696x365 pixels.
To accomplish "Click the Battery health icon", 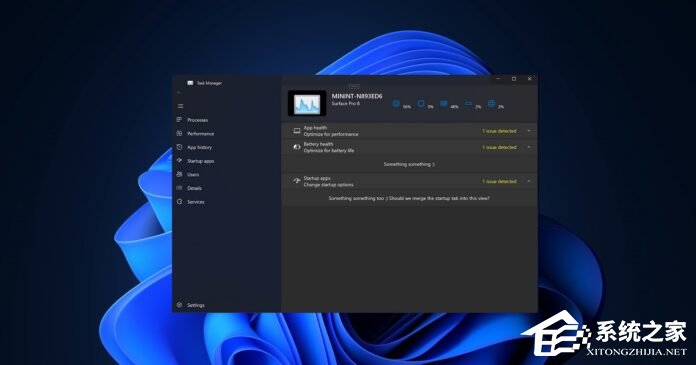I will click(297, 147).
